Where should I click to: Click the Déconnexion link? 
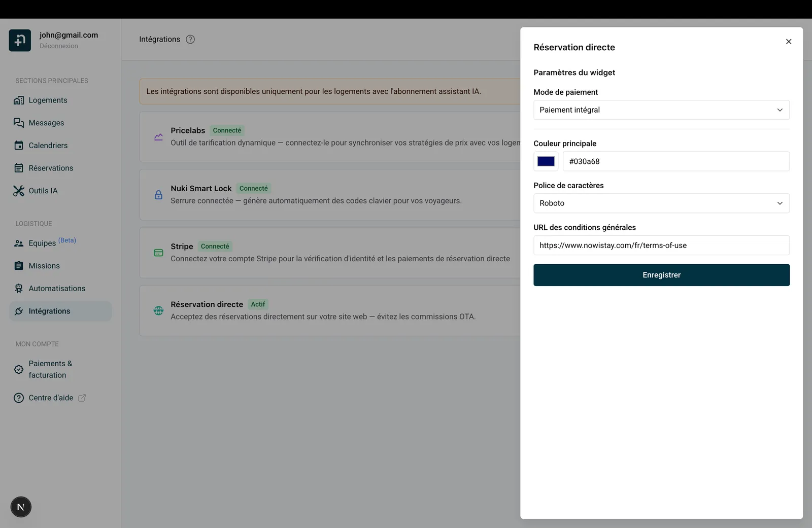[x=59, y=46]
